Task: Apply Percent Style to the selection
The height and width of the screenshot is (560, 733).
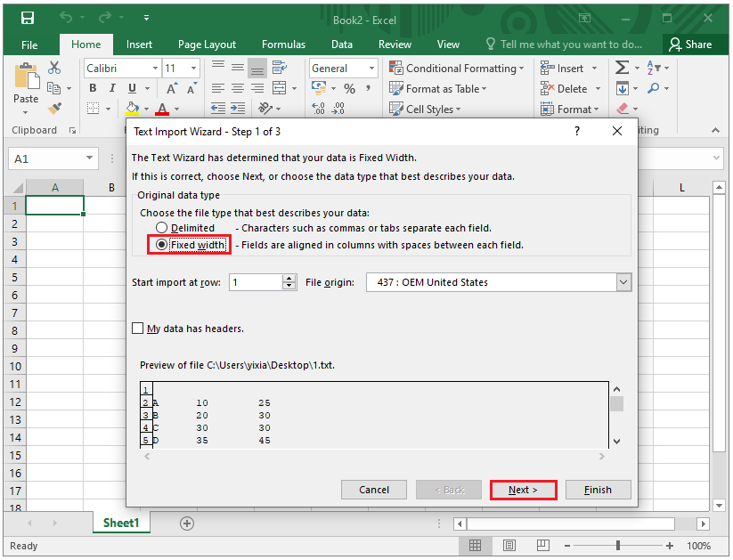Action: [x=349, y=88]
